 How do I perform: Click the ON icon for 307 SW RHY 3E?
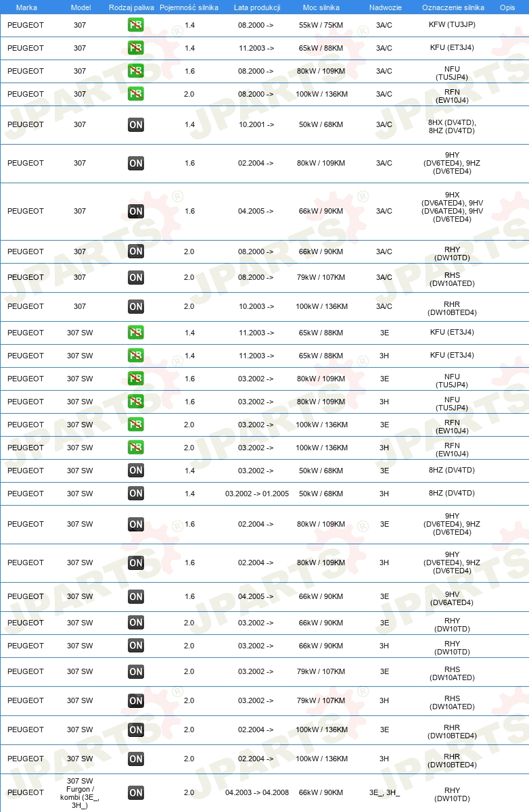pyautogui.click(x=136, y=623)
